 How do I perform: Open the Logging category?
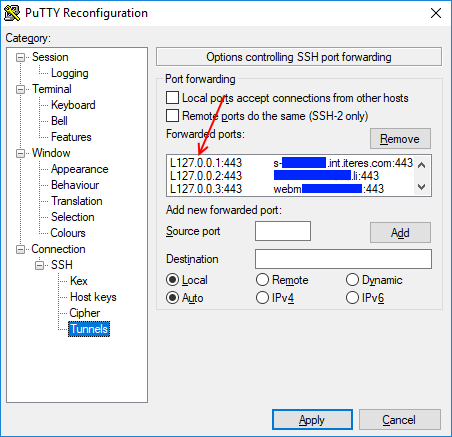point(70,73)
